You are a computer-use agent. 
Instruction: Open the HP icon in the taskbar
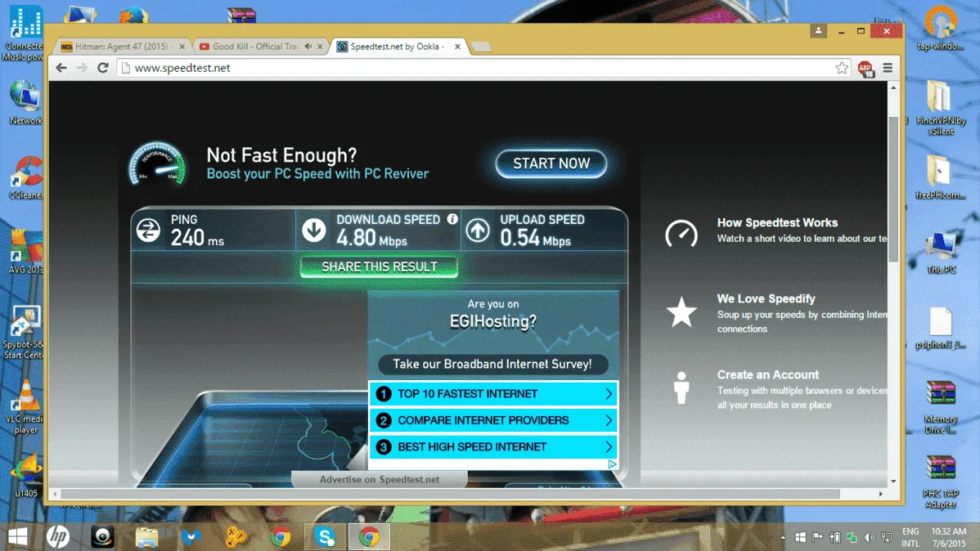pos(58,536)
